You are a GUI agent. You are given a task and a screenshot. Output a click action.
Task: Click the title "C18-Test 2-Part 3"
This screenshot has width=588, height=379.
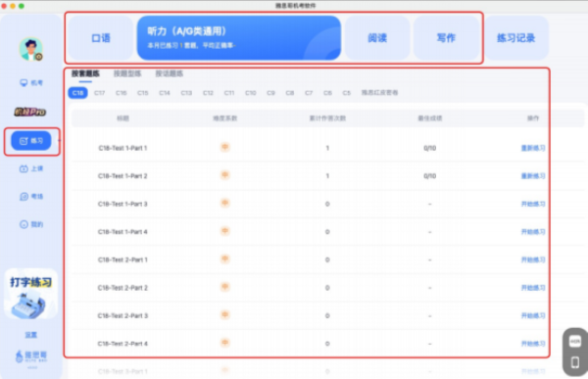coord(122,315)
